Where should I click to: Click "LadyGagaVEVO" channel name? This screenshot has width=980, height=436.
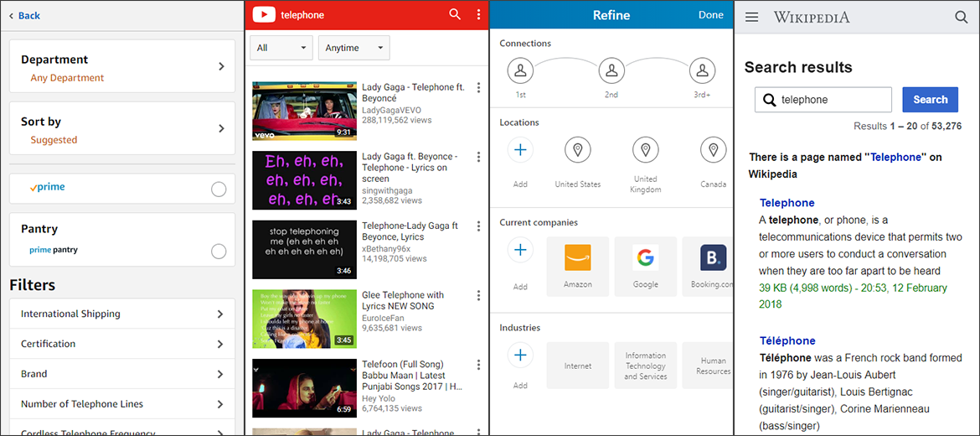[x=391, y=110]
